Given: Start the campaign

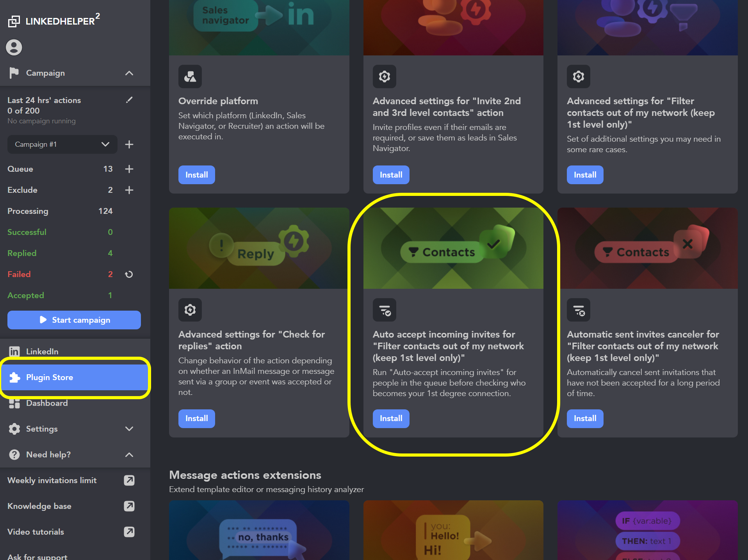Looking at the screenshot, I should (74, 320).
